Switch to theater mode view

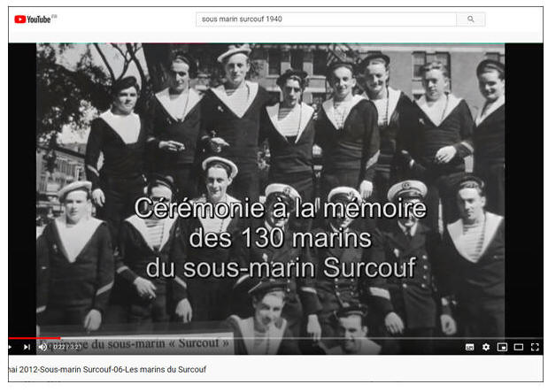click(x=519, y=347)
